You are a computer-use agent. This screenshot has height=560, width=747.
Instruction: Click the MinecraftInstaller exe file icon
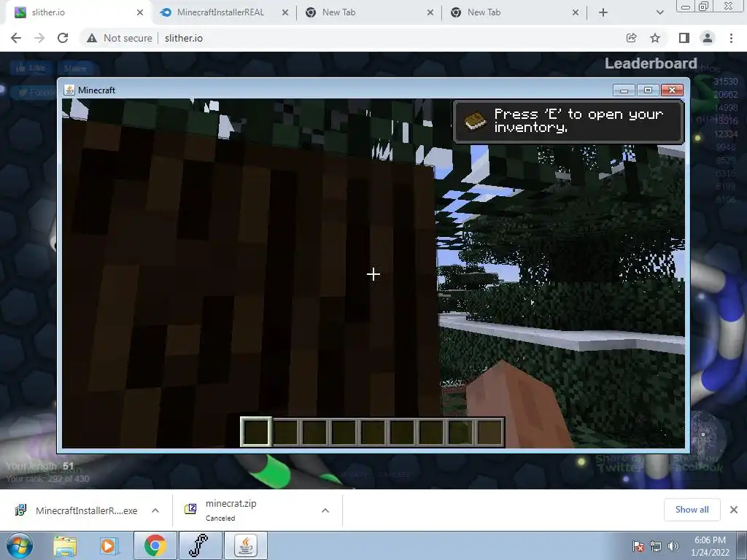click(20, 510)
